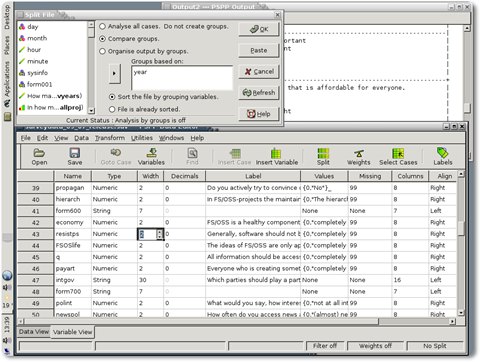The width and height of the screenshot is (480, 362).
Task: Open the Edit menu
Action: pos(42,138)
